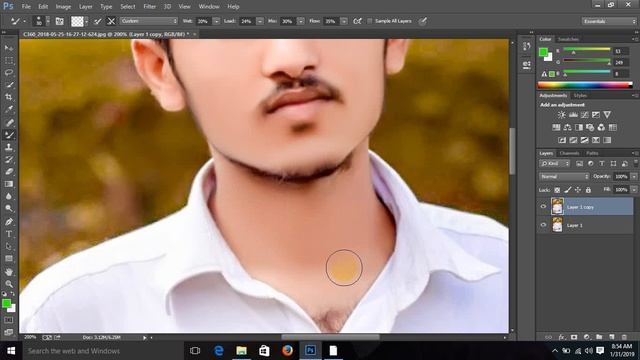Open the Essentials workspace dropdown

coord(609,21)
